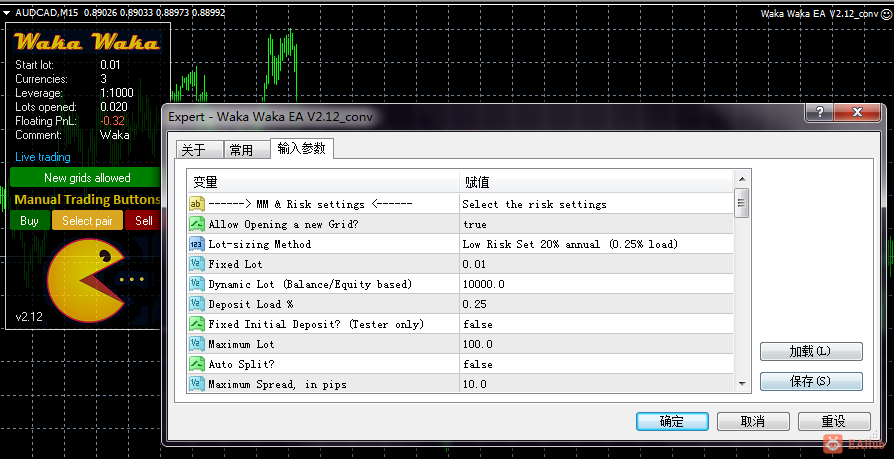
Task: Open the dialog help question mark button
Action: click(820, 112)
